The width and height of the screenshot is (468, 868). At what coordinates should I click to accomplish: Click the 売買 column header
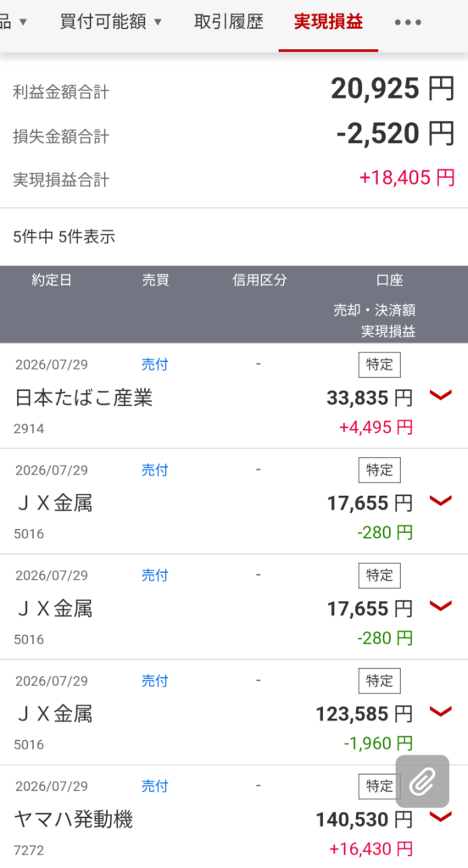(x=155, y=280)
